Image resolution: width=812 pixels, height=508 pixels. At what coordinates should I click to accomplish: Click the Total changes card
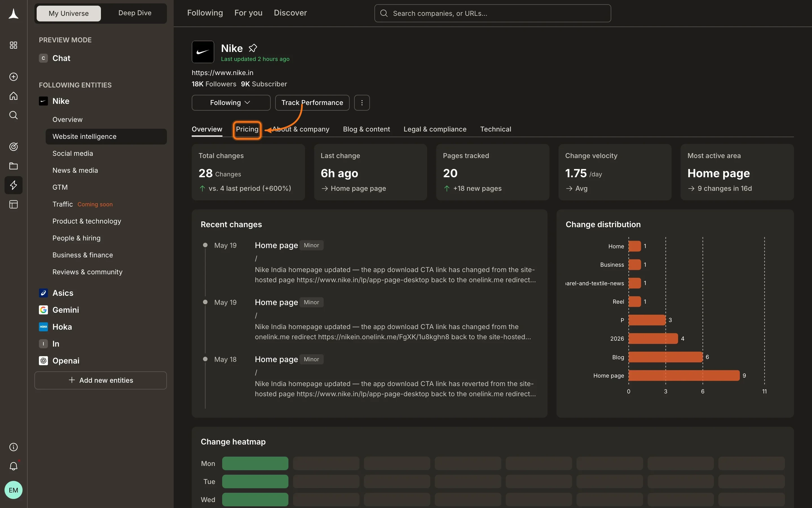pos(248,172)
